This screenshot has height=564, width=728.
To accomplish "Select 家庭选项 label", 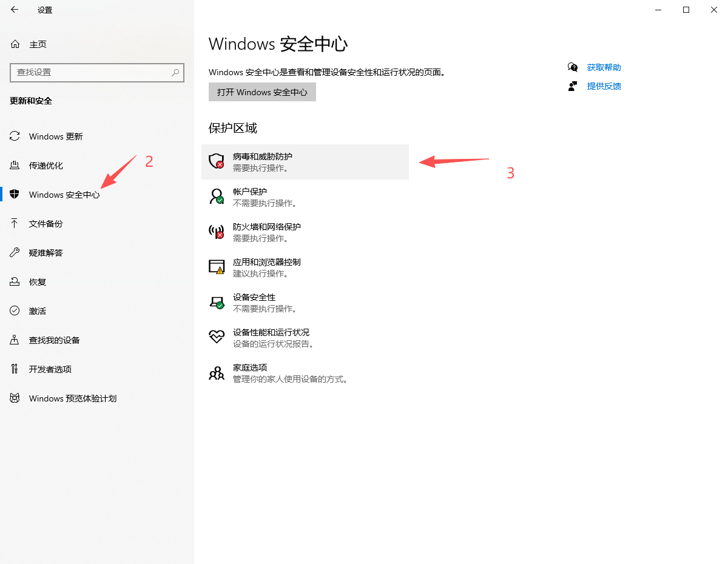I will [x=250, y=368].
